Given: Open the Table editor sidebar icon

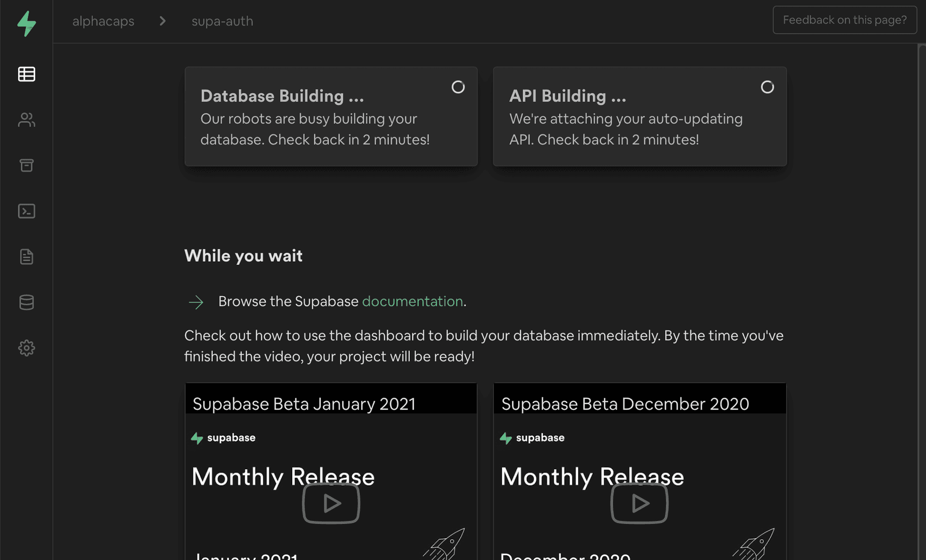Looking at the screenshot, I should 27,74.
